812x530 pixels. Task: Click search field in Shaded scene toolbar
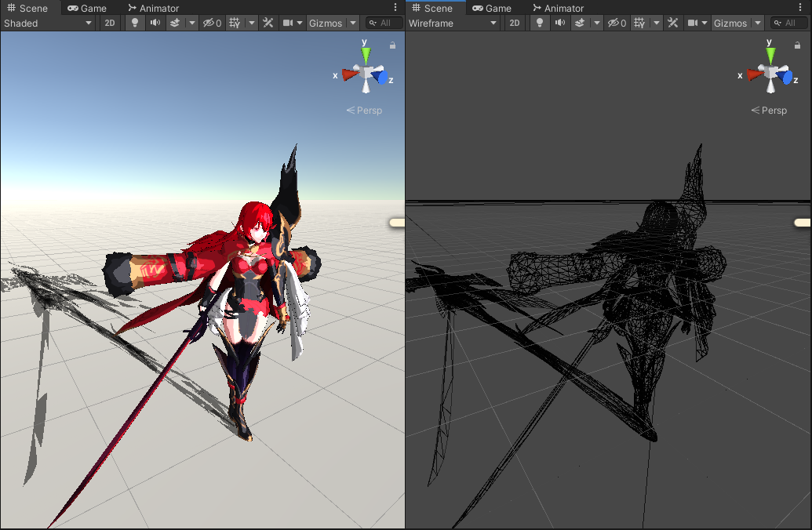click(x=384, y=23)
